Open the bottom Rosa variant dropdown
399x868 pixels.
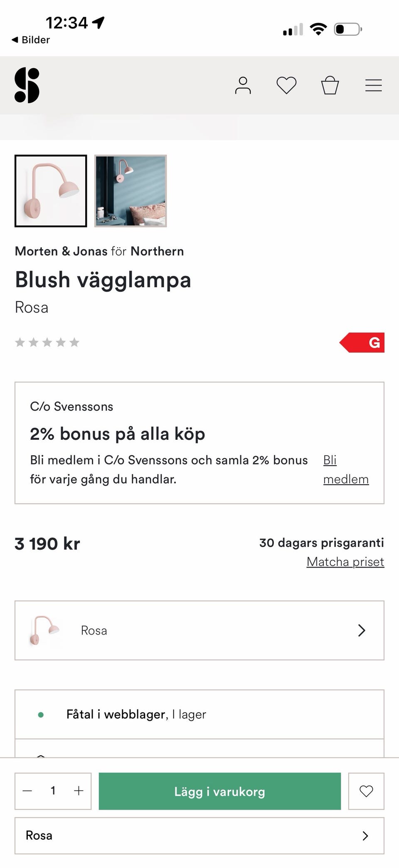(199, 836)
